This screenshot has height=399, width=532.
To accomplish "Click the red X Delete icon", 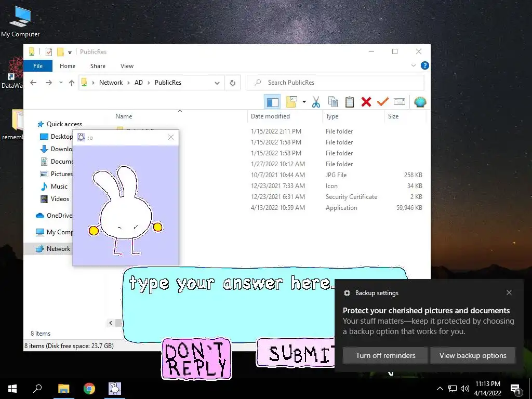I will click(x=366, y=102).
